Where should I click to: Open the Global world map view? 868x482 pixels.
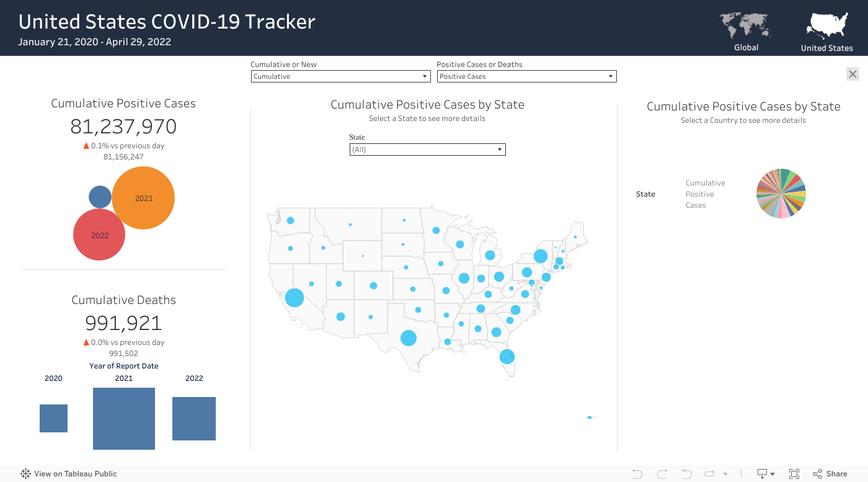click(746, 27)
